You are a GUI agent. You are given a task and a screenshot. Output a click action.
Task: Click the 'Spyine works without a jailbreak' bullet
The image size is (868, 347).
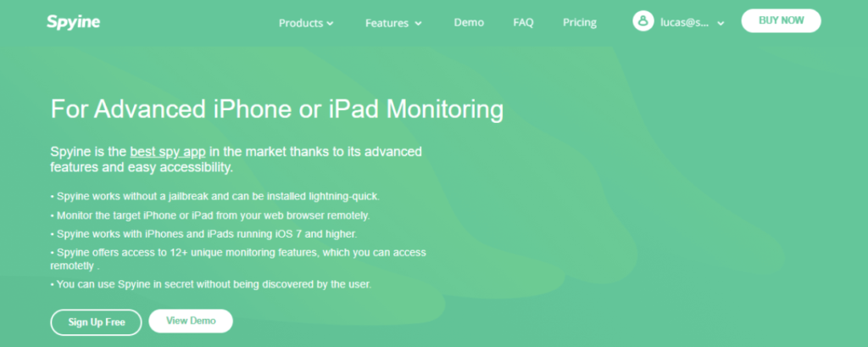point(214,196)
